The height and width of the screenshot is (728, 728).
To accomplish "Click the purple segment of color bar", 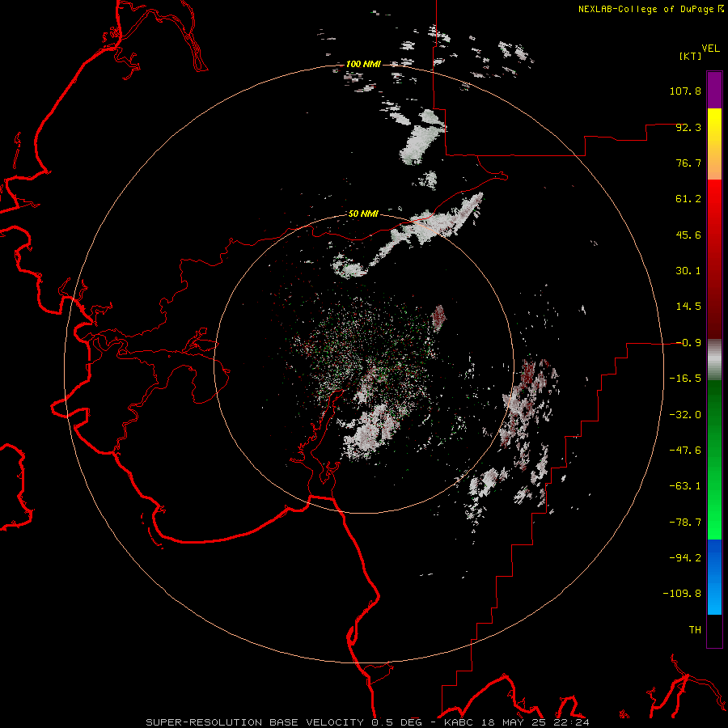I will point(714,90).
